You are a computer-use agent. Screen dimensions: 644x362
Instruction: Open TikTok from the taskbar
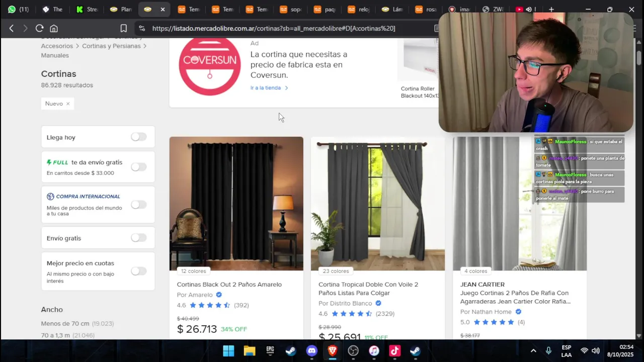pos(394,351)
